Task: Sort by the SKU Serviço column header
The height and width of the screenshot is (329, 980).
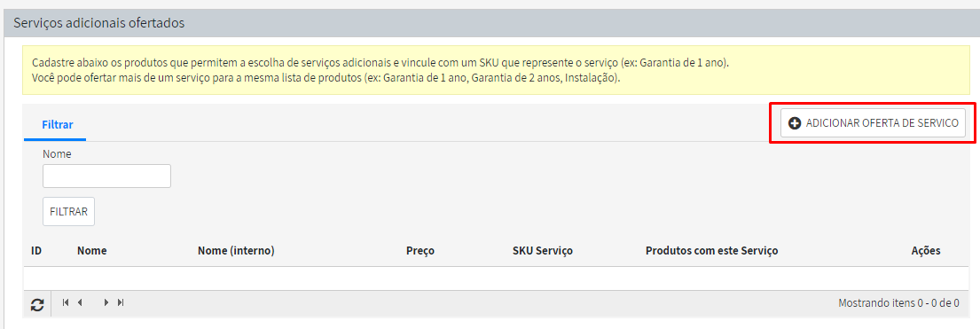Action: click(543, 251)
